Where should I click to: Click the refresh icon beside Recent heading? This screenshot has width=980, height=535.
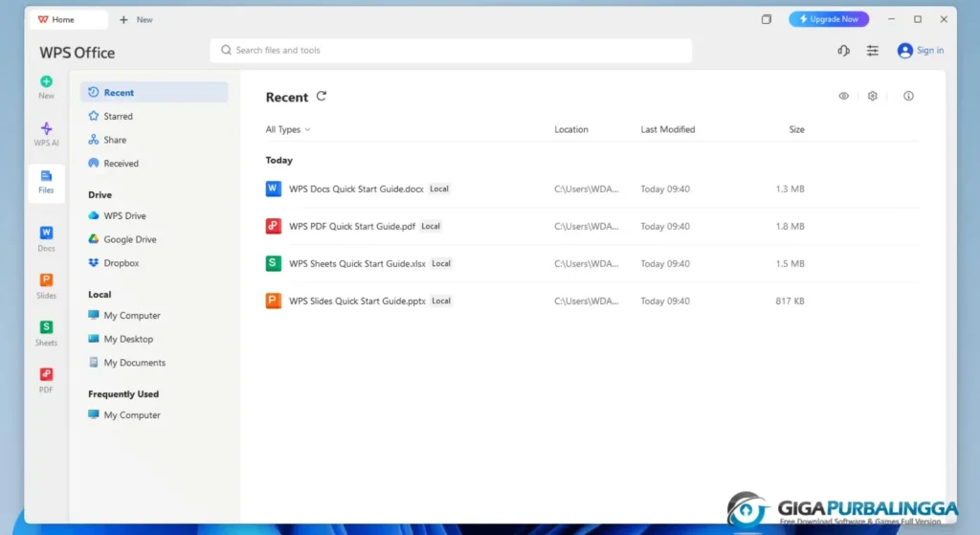[322, 97]
